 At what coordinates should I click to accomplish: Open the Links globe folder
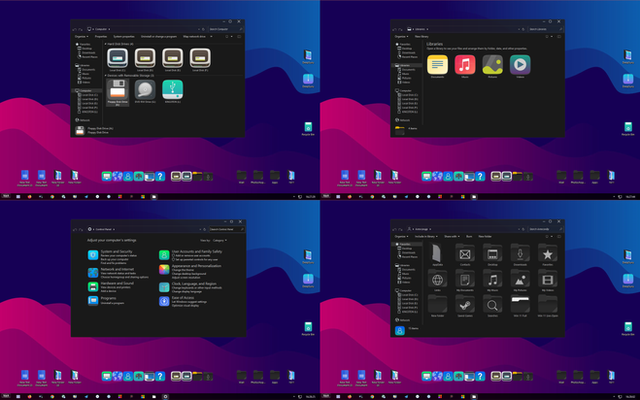click(x=437, y=279)
